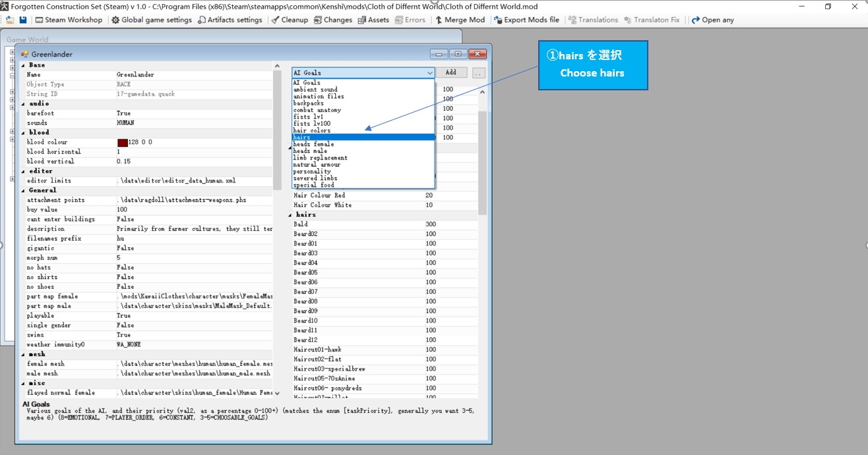Click the buy value field 100
Image resolution: width=868 pixels, height=455 pixels.
(122, 210)
